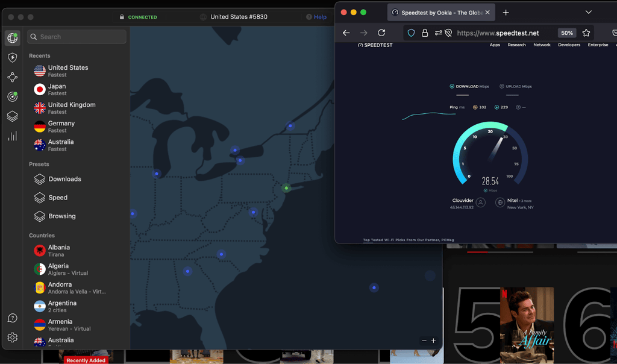Go forward in the browser
This screenshot has height=364, width=617.
(363, 33)
